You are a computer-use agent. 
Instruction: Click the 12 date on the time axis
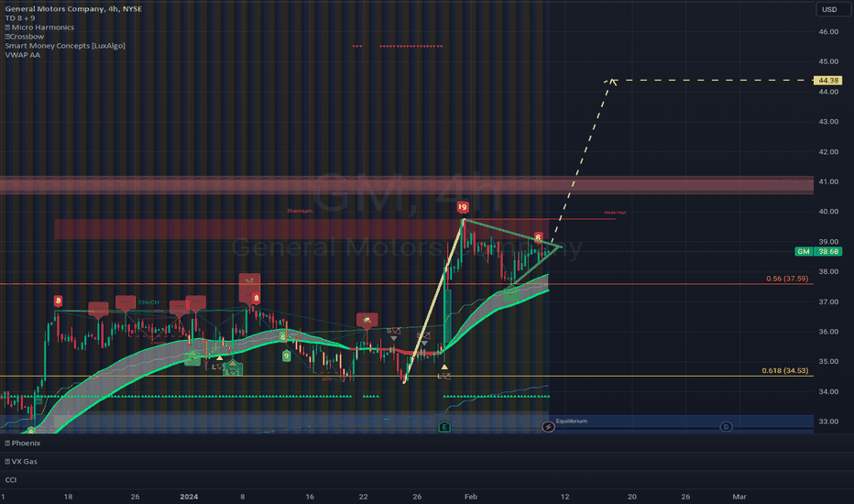565,497
